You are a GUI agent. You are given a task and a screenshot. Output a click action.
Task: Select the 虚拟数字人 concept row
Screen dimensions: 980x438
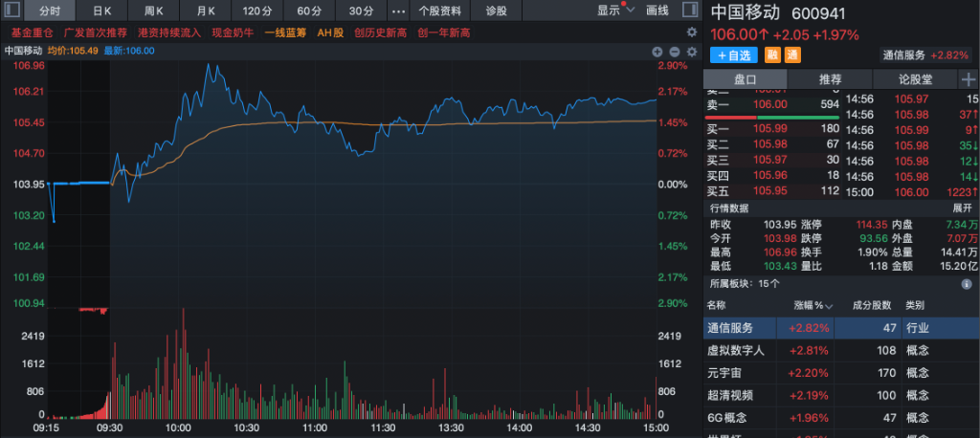841,351
